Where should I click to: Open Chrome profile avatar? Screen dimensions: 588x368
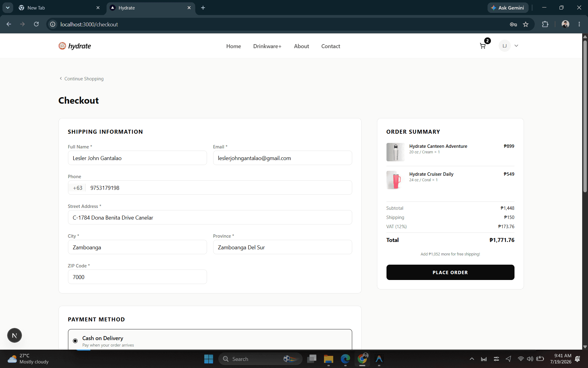[565, 24]
